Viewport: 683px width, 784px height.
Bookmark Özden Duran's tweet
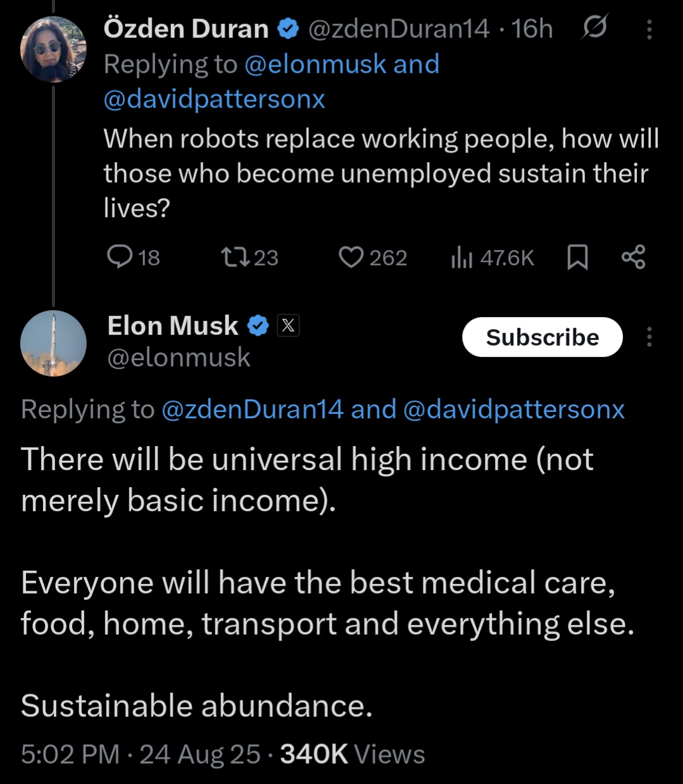pyautogui.click(x=577, y=257)
